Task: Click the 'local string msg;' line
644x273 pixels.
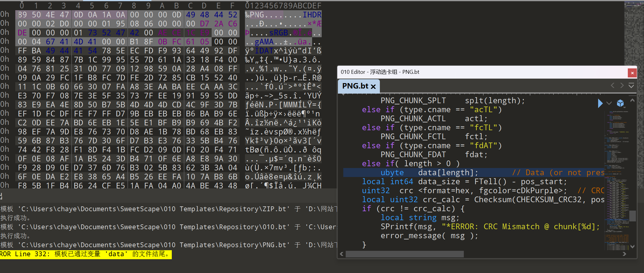Action: coord(420,217)
